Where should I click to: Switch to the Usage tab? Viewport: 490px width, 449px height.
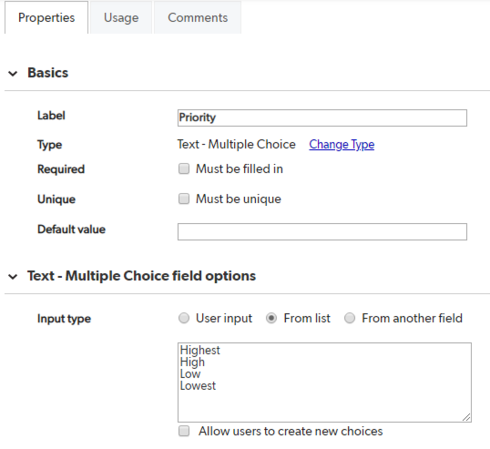pyautogui.click(x=121, y=18)
